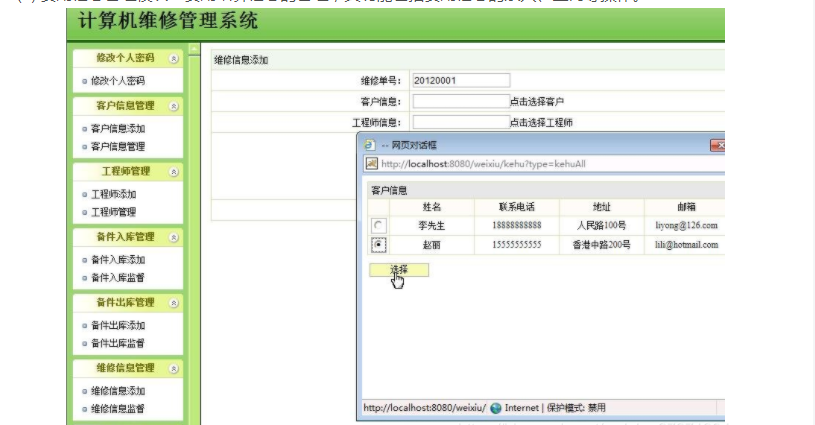Image resolution: width=815 pixels, height=425 pixels.
Task: Click 点击选择客户 link
Action: pos(537,102)
